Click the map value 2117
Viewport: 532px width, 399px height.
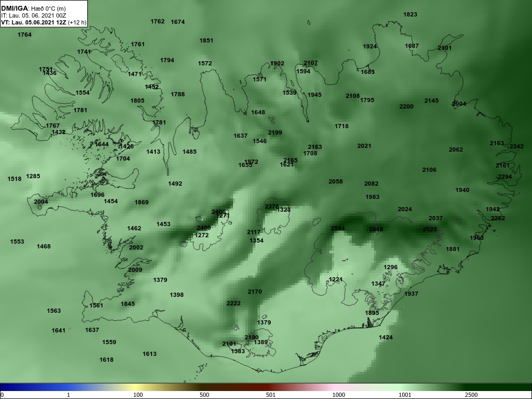point(254,232)
